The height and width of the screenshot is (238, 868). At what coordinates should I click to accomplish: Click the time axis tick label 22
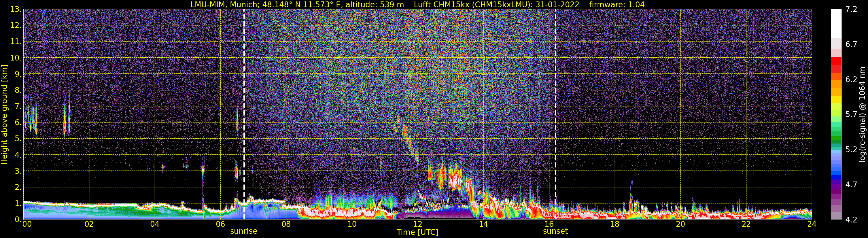coord(746,224)
